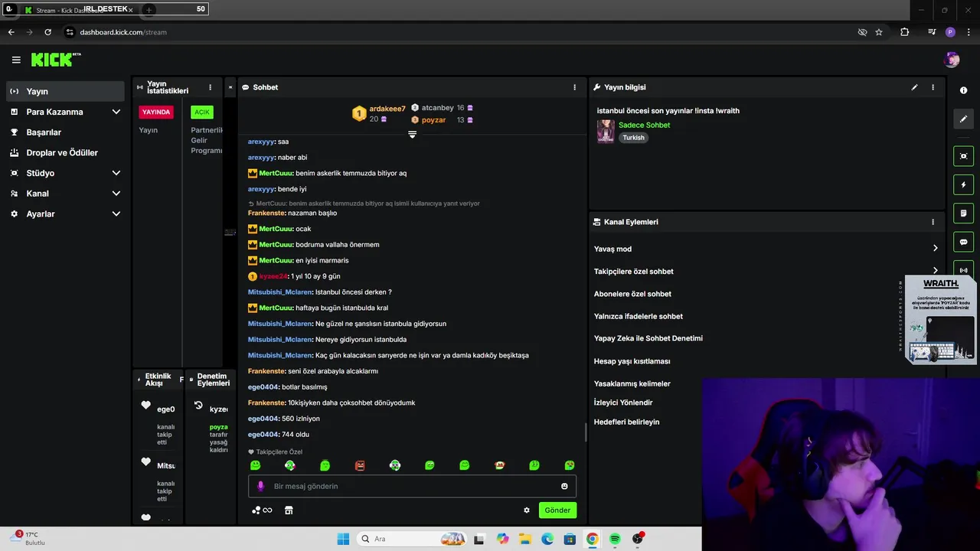Click top gifter ardakeee7 in leaderboard
This screenshot has height=551, width=980.
click(387, 109)
